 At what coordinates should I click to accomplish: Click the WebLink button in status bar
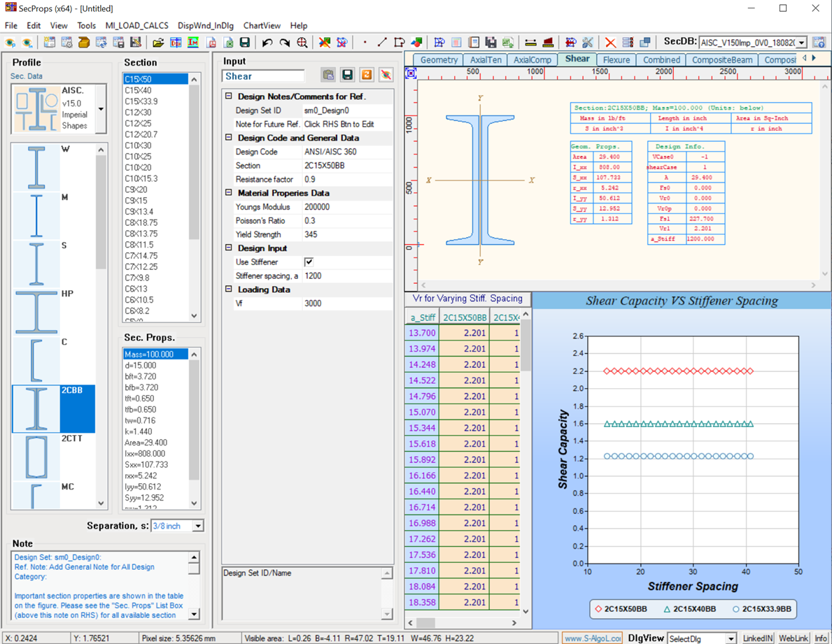click(x=794, y=638)
